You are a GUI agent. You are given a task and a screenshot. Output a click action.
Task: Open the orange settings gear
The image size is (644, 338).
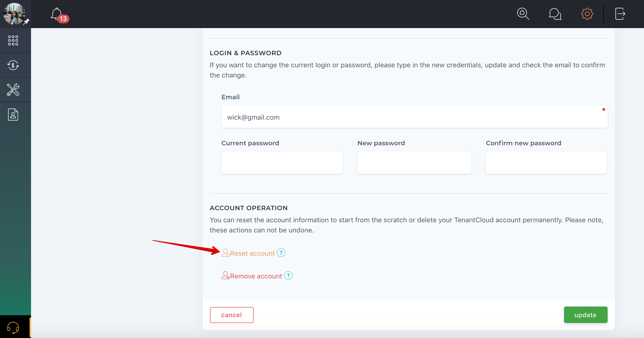(587, 14)
